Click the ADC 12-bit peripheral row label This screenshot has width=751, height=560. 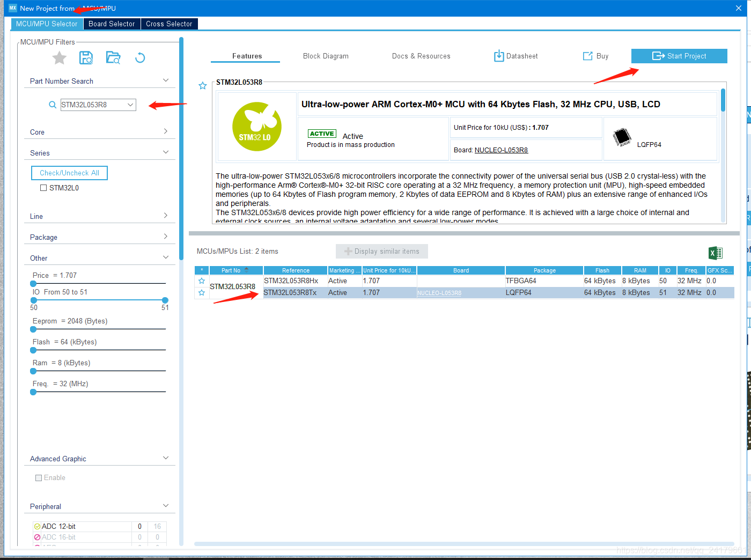[58, 527]
